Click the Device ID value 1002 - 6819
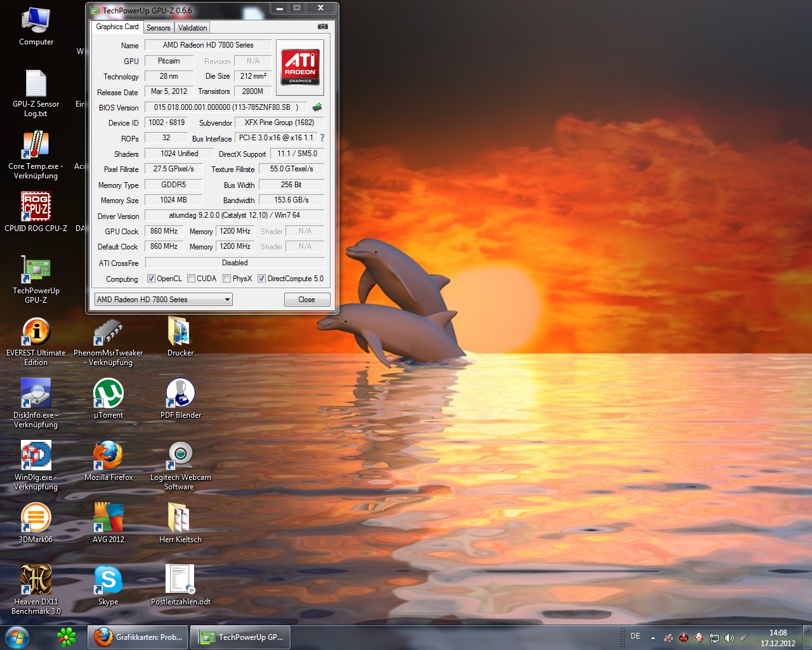This screenshot has width=812, height=650. tap(166, 123)
